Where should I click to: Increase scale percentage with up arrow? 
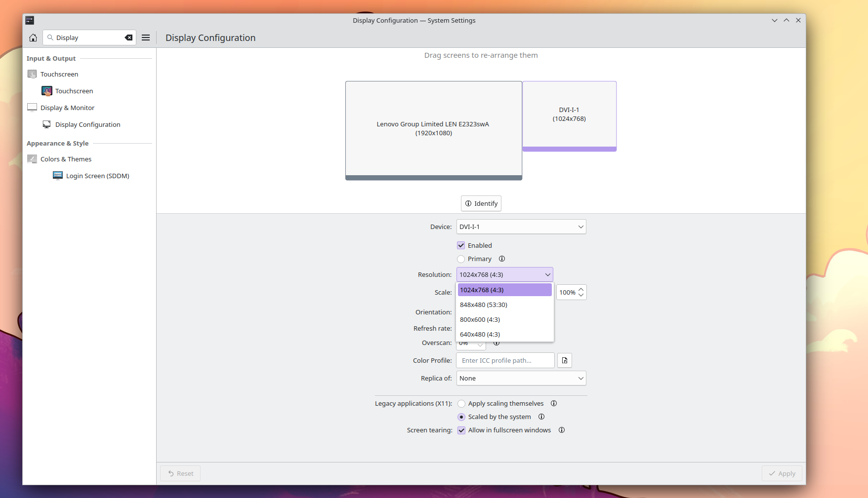click(x=581, y=290)
